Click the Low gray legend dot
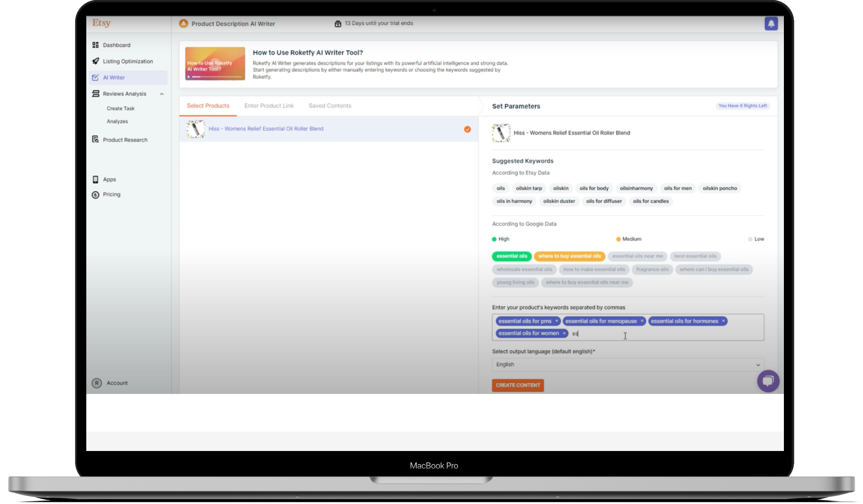The width and height of the screenshot is (863, 504). (x=750, y=239)
